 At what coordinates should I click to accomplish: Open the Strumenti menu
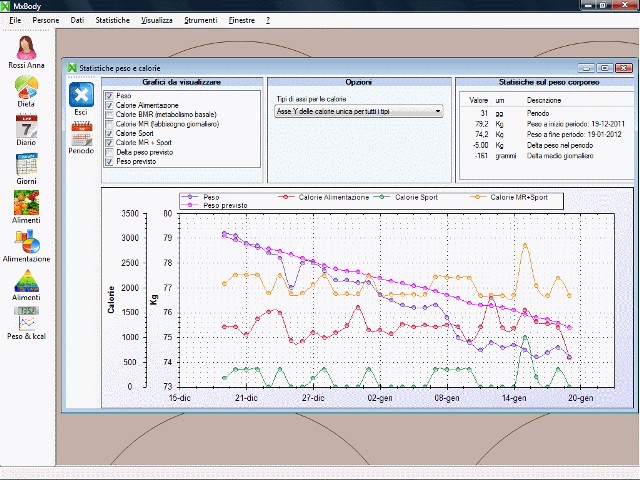point(200,20)
